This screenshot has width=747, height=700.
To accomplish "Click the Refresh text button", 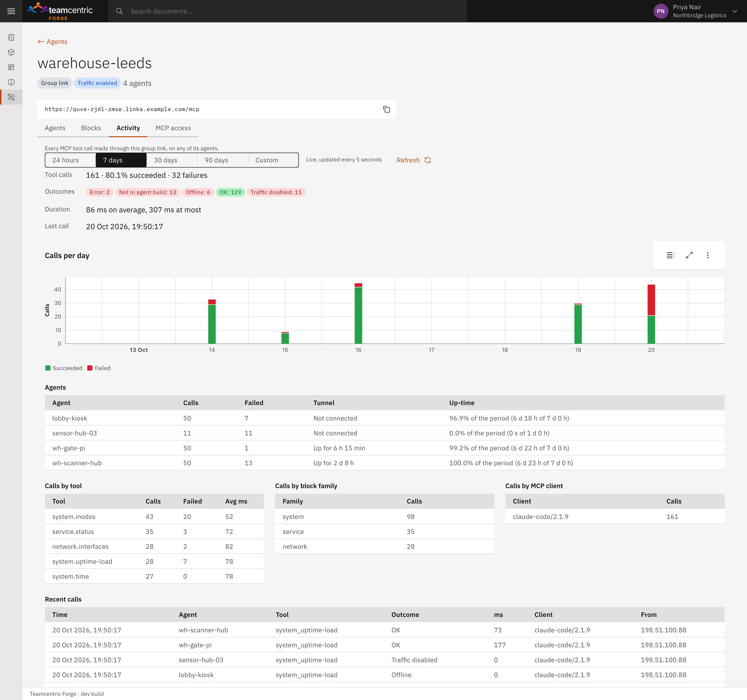I will point(408,160).
